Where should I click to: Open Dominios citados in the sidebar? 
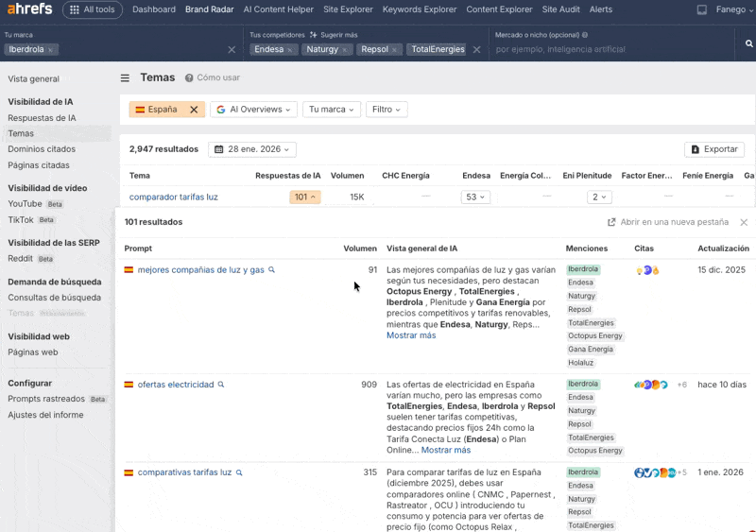pos(42,149)
